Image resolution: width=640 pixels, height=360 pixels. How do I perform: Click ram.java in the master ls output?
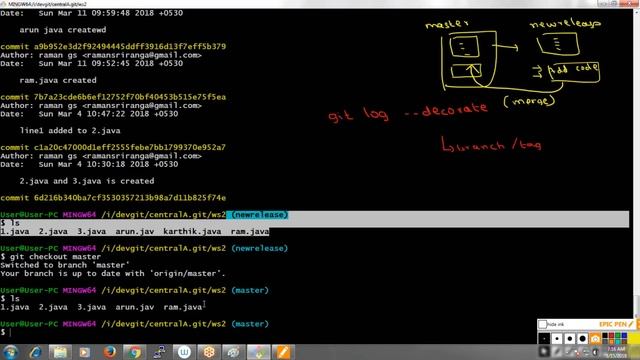click(183, 307)
